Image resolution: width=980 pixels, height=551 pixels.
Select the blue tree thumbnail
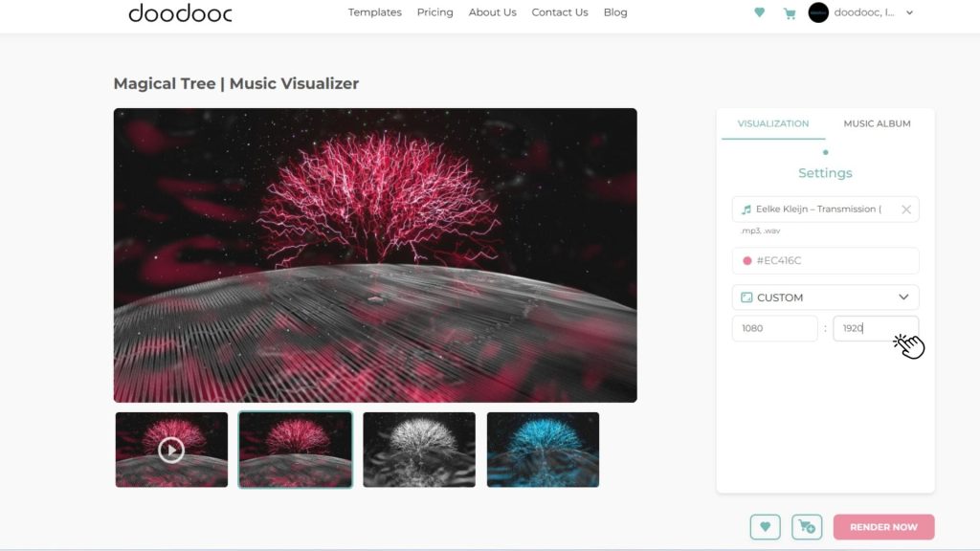[x=543, y=450]
